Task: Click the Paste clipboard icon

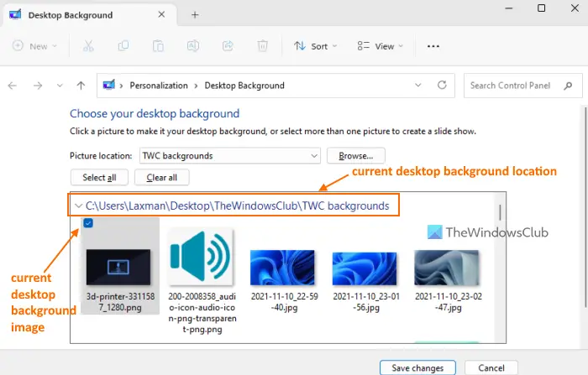Action: (158, 46)
